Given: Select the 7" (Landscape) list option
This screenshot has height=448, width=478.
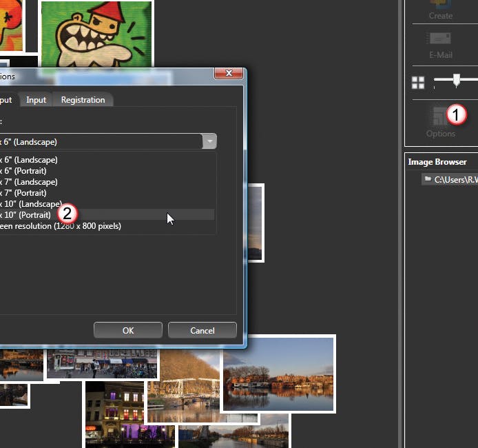Looking at the screenshot, I should point(107,182).
